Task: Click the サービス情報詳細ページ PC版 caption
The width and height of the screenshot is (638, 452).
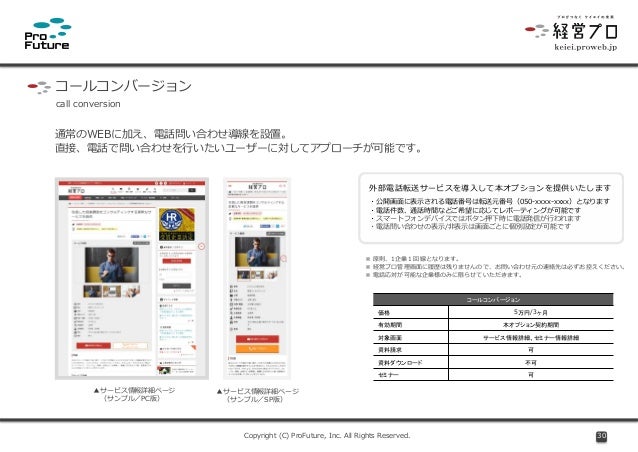Action: 133,394
